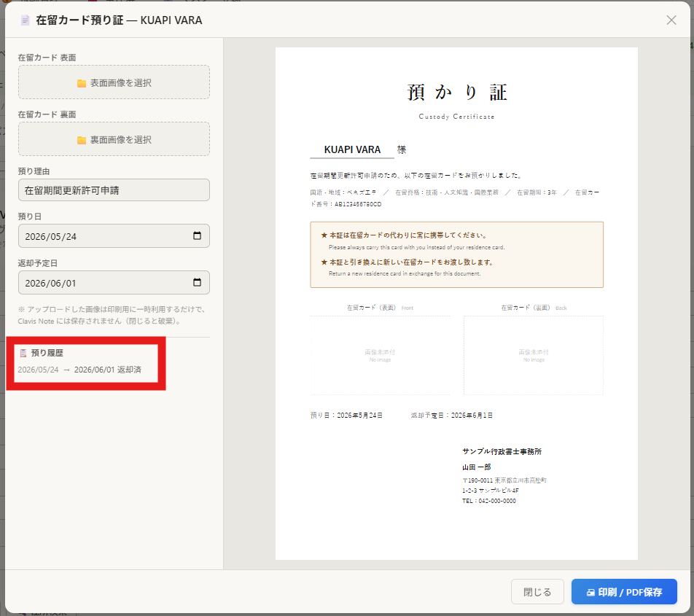The image size is (694, 616).
Task: Select back image via 裏面画像を選択
Action: 114,139
